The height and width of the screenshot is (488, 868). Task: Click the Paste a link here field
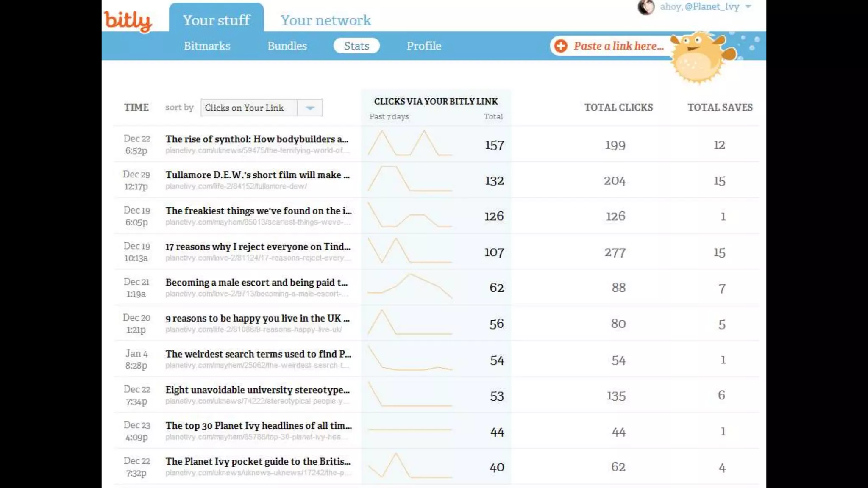pos(618,46)
